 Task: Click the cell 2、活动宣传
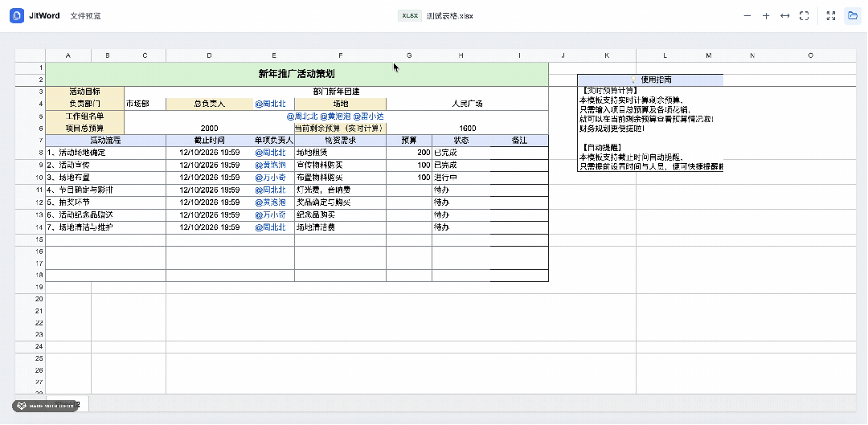106,165
